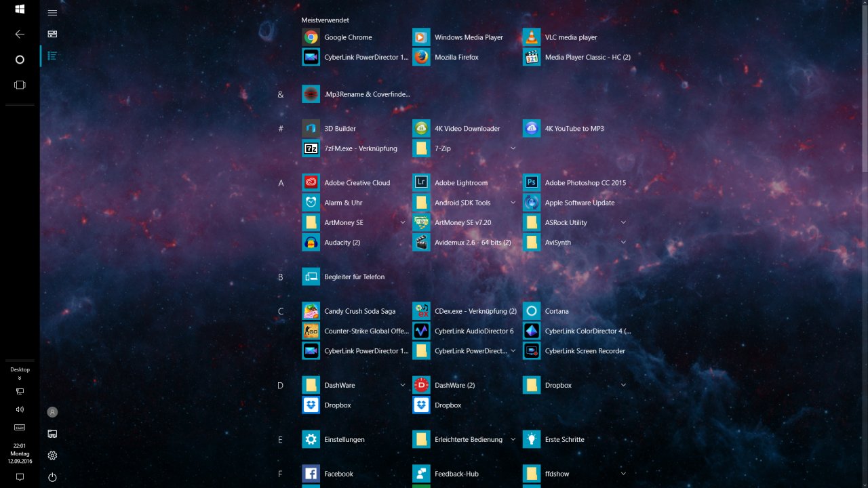
Task: Launch Counter-Strike Global Offensive
Action: pyautogui.click(x=355, y=331)
